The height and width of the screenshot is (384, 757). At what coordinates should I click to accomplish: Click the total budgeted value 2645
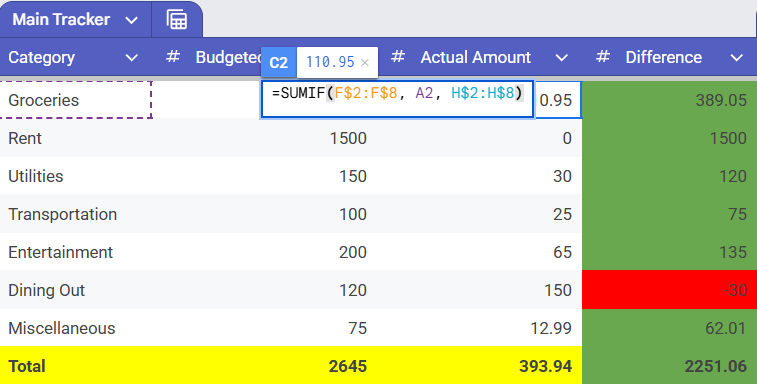point(348,366)
